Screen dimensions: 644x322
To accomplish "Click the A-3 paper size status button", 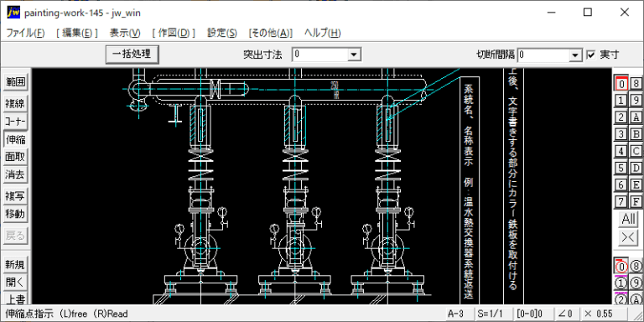I will (459, 314).
